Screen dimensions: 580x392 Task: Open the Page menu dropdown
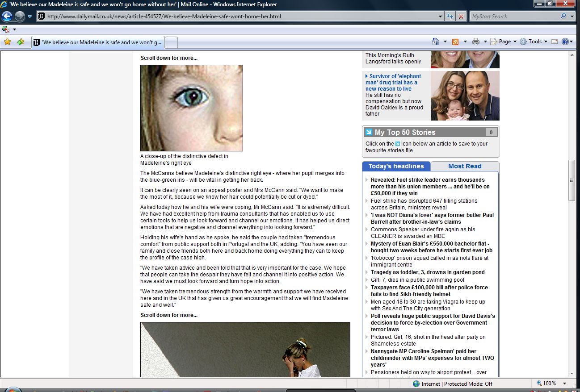click(504, 42)
